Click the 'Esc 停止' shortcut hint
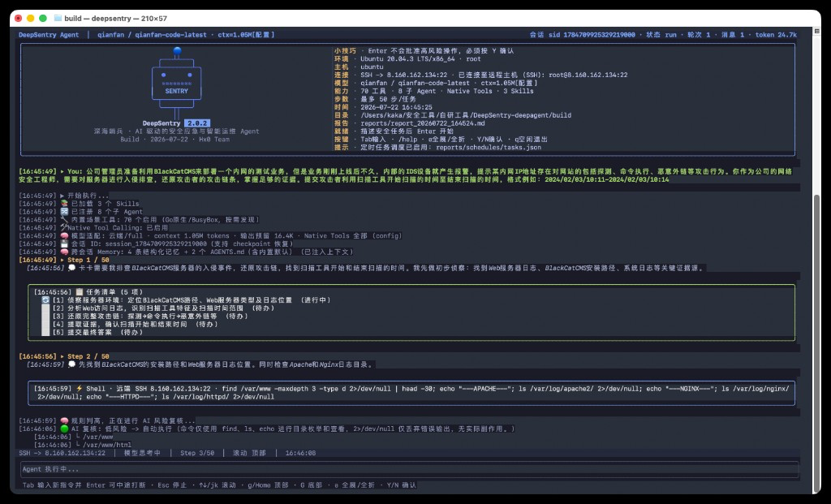The height and width of the screenshot is (504, 831). [172, 485]
